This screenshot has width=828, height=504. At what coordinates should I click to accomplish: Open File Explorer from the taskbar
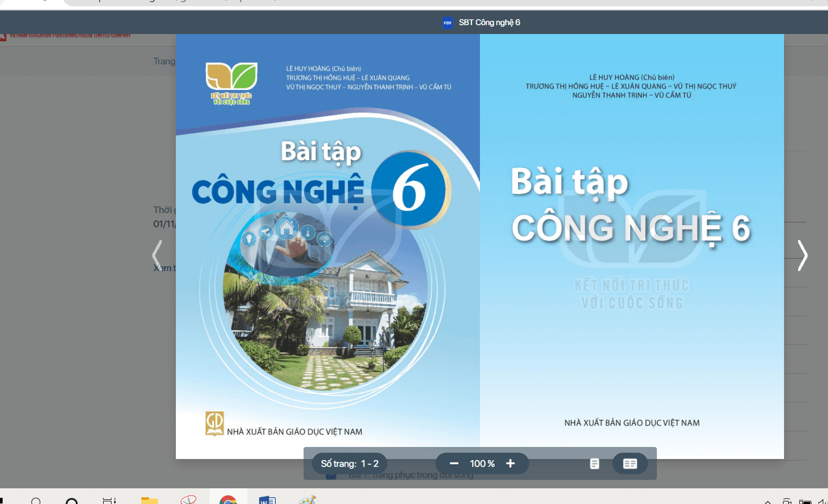tap(150, 500)
